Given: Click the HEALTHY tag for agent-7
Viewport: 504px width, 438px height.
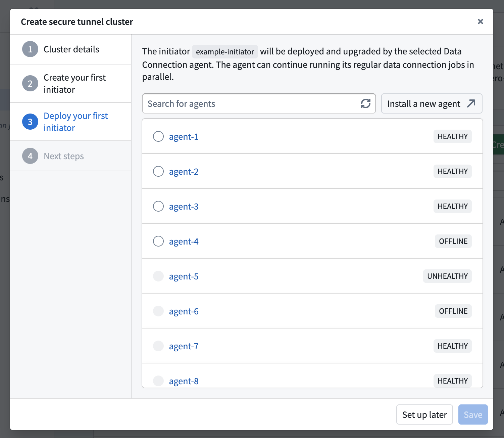Looking at the screenshot, I should click(x=452, y=346).
